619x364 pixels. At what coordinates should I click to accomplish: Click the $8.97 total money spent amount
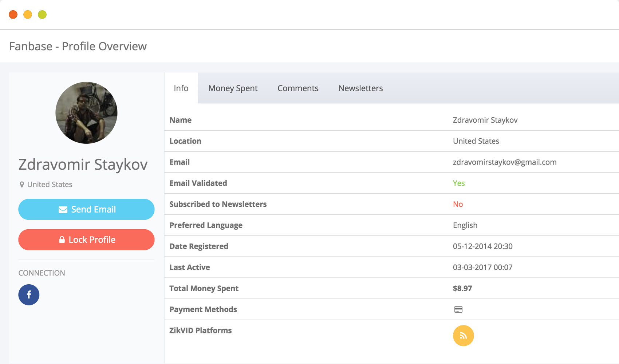(462, 288)
